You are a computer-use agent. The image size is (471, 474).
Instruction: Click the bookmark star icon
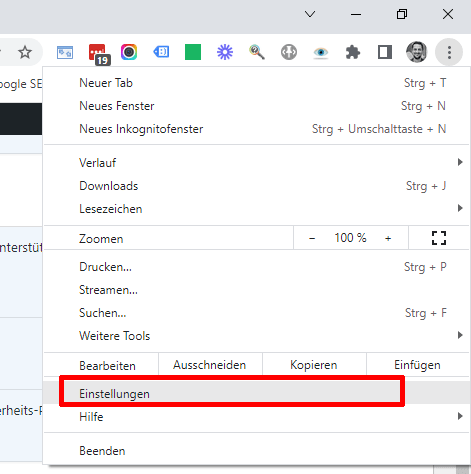(x=25, y=52)
